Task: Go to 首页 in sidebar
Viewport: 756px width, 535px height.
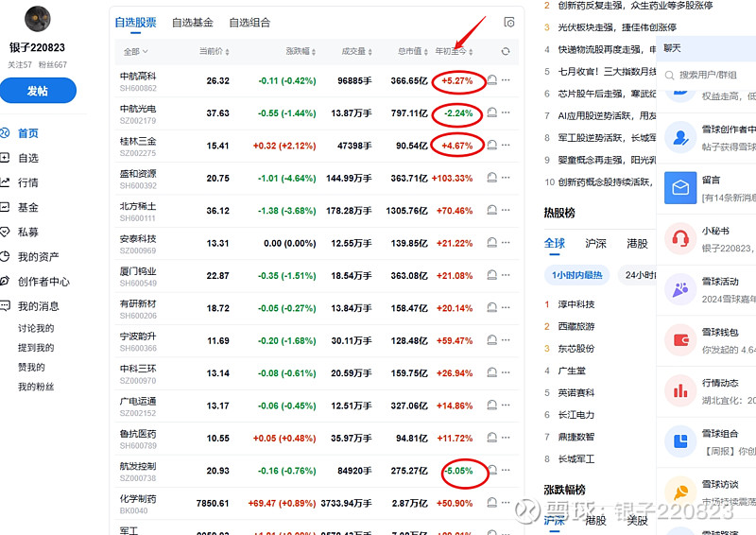Action: (x=28, y=133)
